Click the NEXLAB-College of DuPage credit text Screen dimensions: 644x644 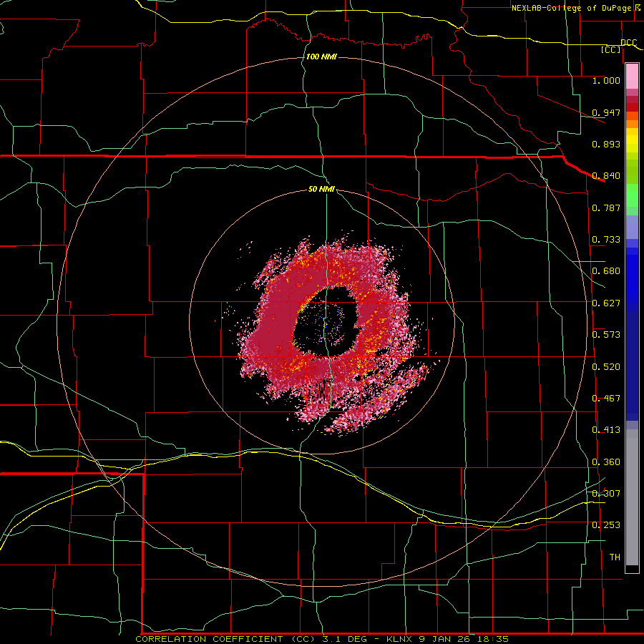(572, 8)
